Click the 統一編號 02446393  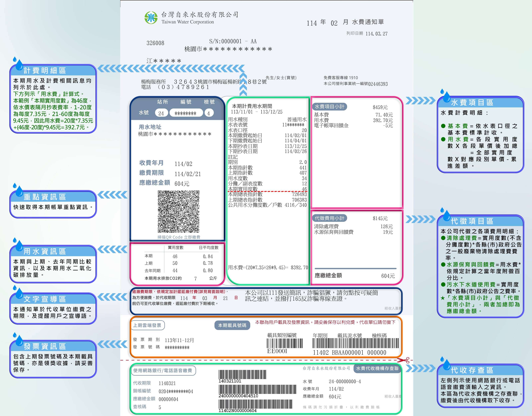(378, 84)
